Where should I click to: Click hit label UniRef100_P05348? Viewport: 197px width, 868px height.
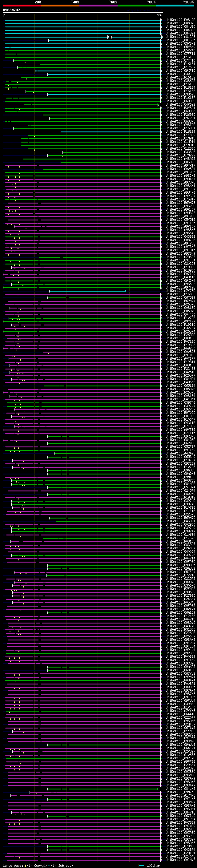[180, 389]
